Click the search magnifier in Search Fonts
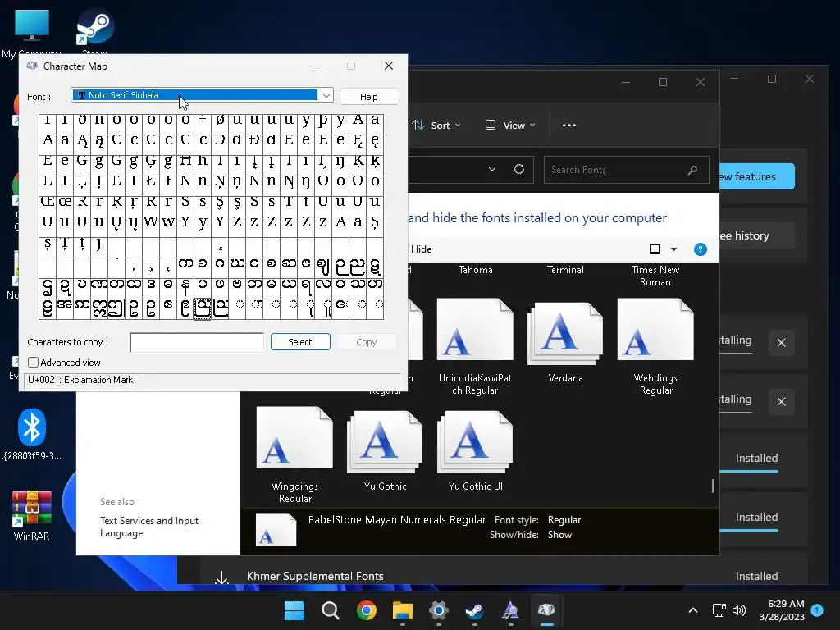This screenshot has height=630, width=840. click(692, 170)
